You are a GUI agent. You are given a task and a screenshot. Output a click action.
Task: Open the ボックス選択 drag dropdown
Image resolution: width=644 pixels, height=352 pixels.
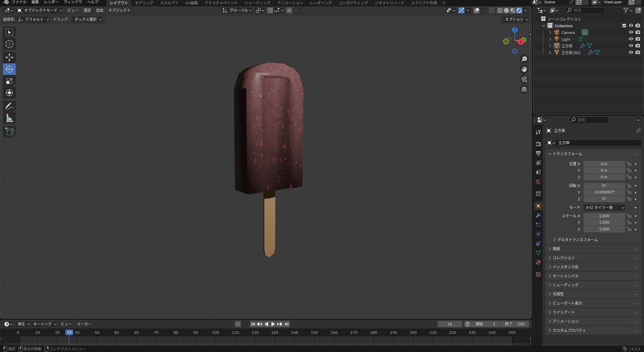pos(88,19)
